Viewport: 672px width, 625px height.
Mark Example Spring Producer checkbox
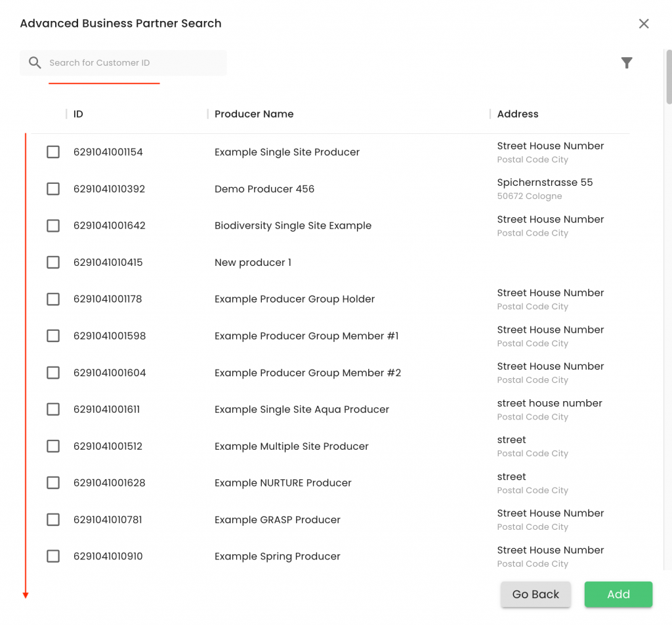[x=53, y=557]
